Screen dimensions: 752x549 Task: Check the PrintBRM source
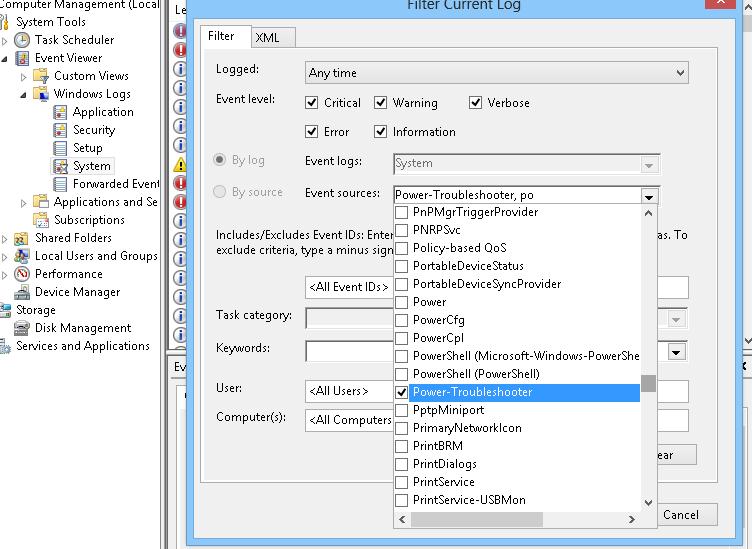coord(401,446)
